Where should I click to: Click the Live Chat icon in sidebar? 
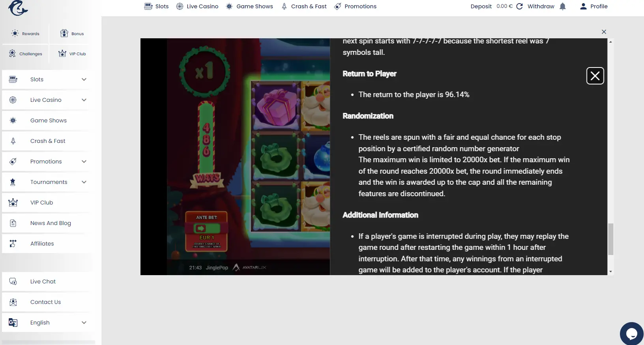click(13, 281)
